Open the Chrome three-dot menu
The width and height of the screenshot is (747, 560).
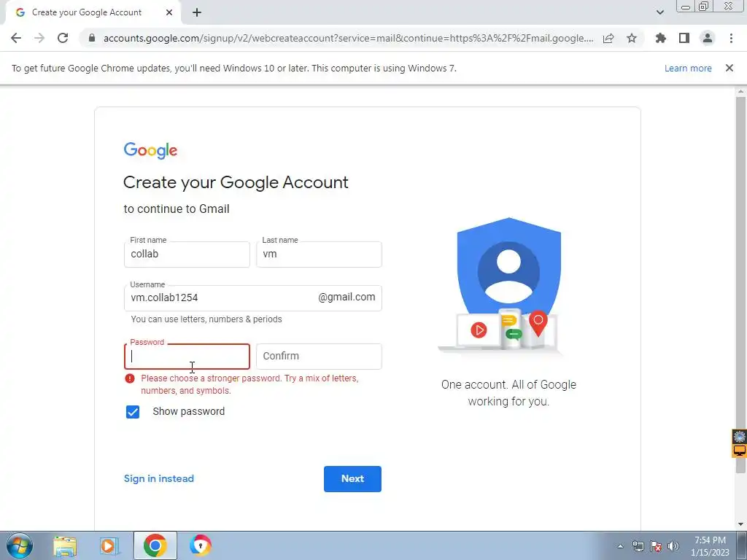731,38
